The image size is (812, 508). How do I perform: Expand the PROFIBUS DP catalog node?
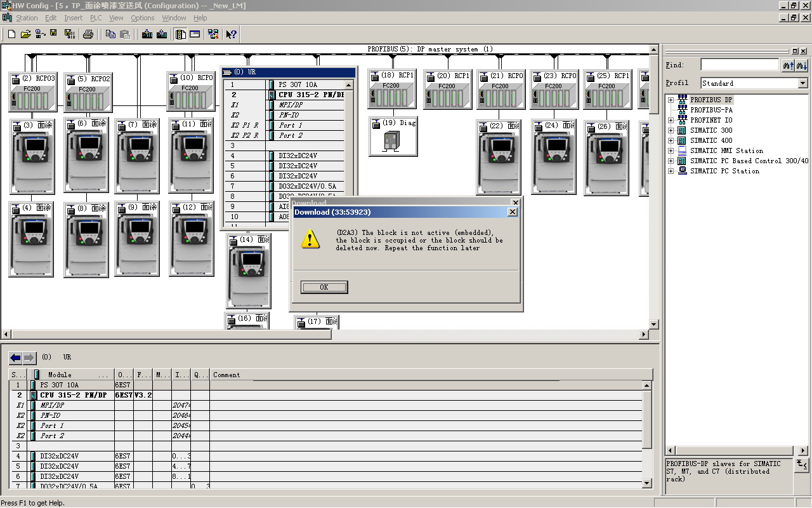tap(671, 100)
